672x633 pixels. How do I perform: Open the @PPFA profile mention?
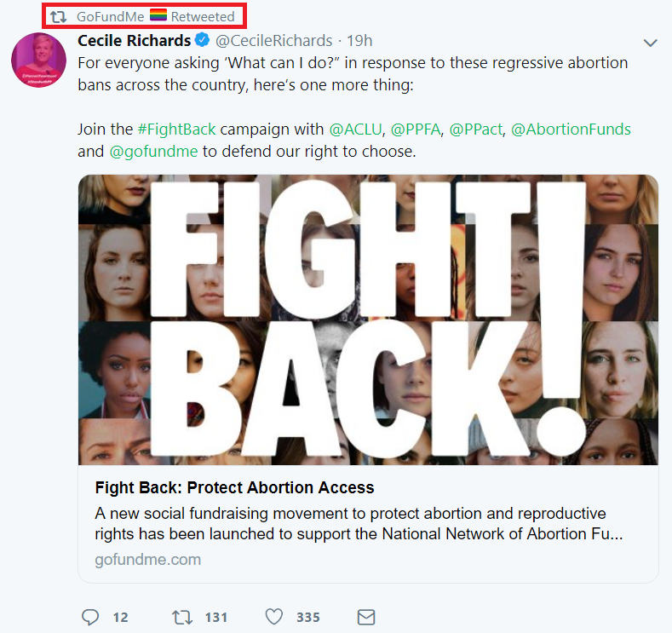click(416, 129)
